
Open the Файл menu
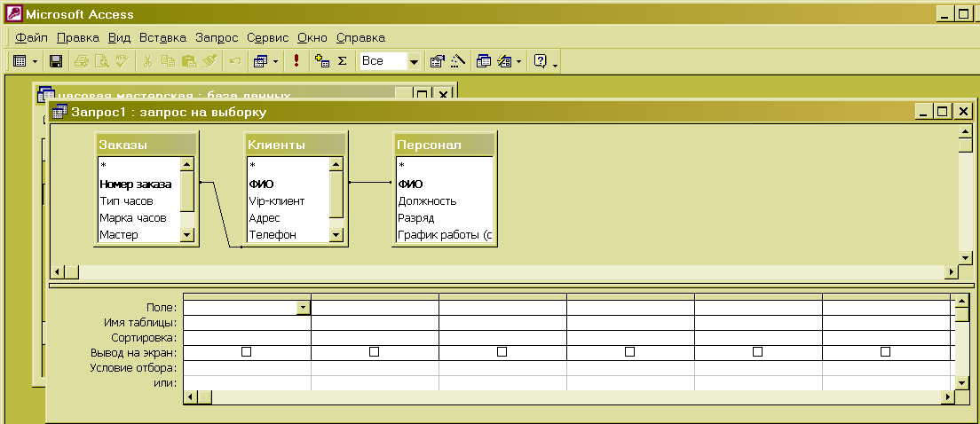(x=31, y=37)
